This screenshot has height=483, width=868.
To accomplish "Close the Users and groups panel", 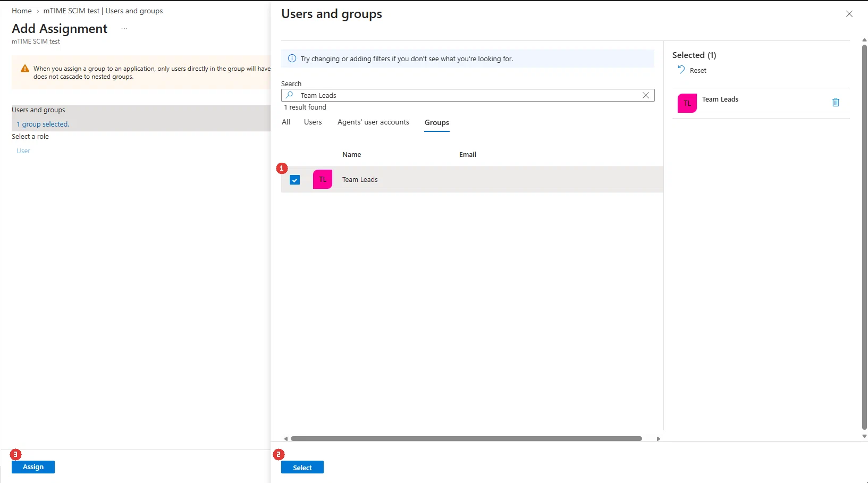I will point(849,14).
